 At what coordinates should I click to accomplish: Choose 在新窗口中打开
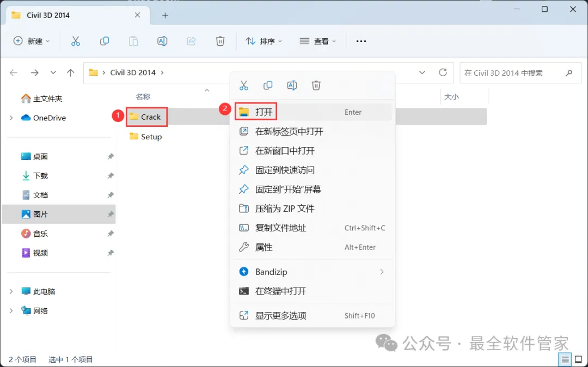coord(313,151)
